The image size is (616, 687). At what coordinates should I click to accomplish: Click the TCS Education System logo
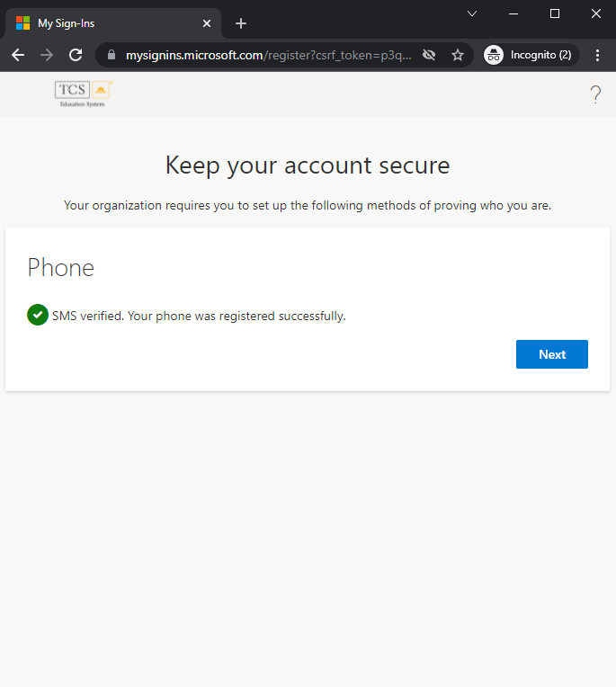(x=84, y=94)
